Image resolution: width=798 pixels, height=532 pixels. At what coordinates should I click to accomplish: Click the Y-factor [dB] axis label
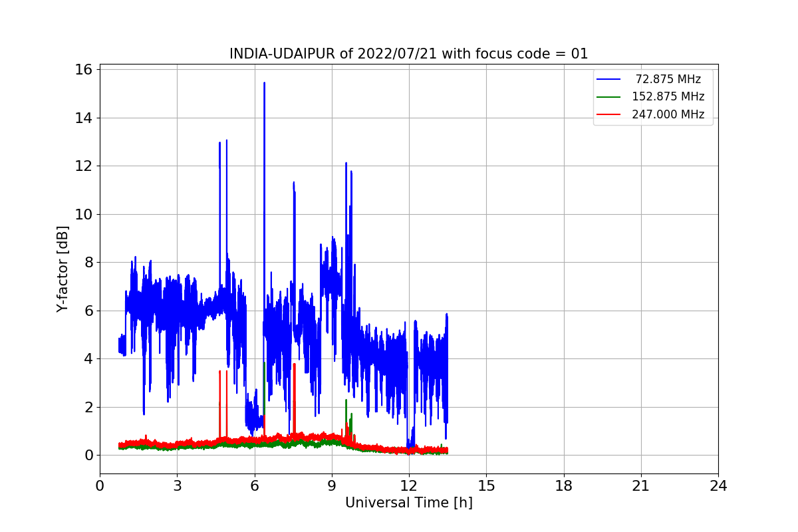[63, 269]
